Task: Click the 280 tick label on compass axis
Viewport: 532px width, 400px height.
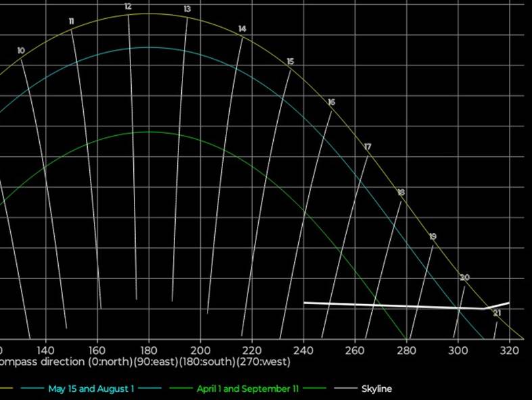Action: click(x=406, y=351)
